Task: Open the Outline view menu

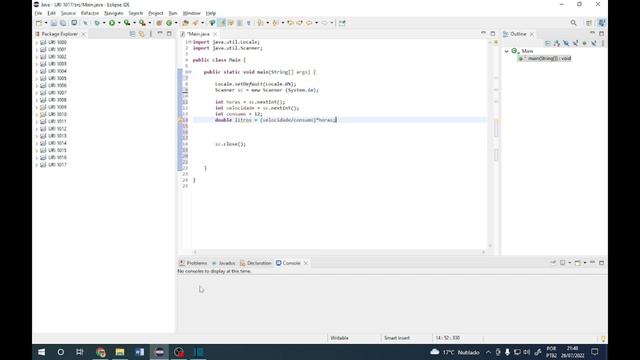Action: pyautogui.click(x=602, y=43)
